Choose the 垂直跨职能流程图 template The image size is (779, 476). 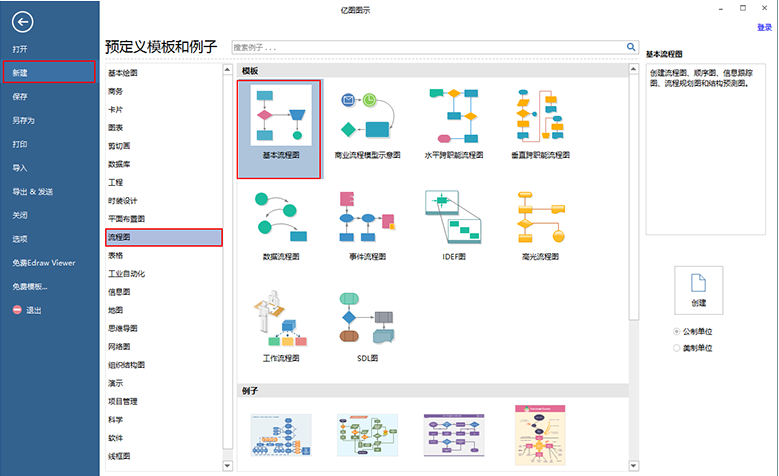(539, 117)
